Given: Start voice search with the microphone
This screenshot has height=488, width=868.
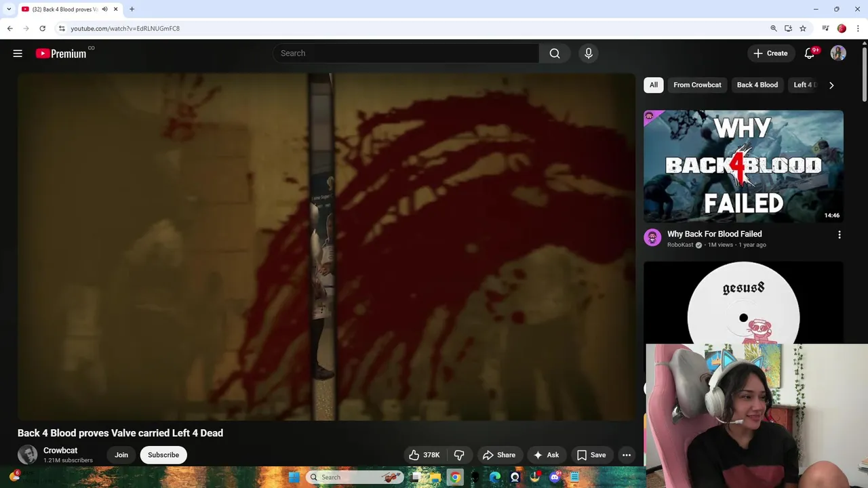Looking at the screenshot, I should 589,54.
